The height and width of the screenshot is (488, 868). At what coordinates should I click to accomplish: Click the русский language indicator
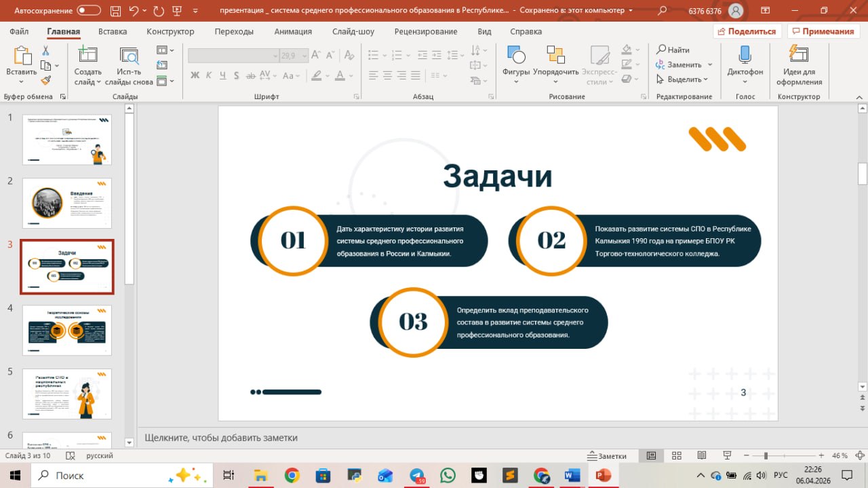coord(100,455)
